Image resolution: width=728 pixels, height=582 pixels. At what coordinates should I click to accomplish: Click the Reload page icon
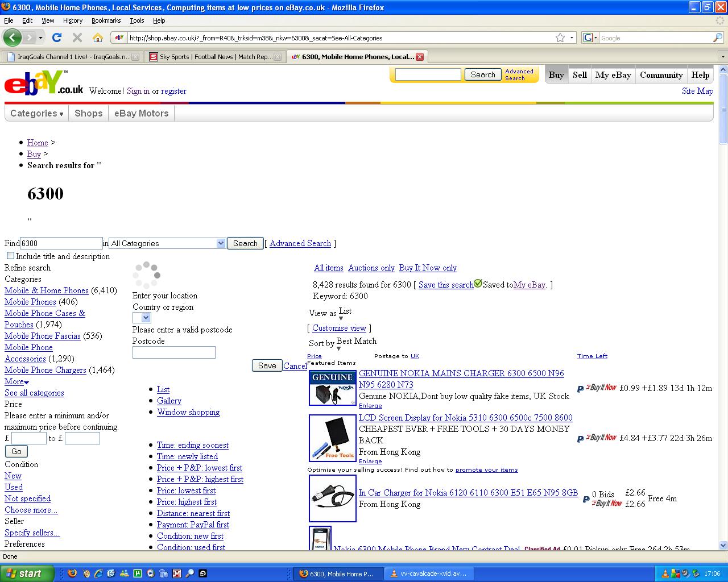(x=56, y=38)
